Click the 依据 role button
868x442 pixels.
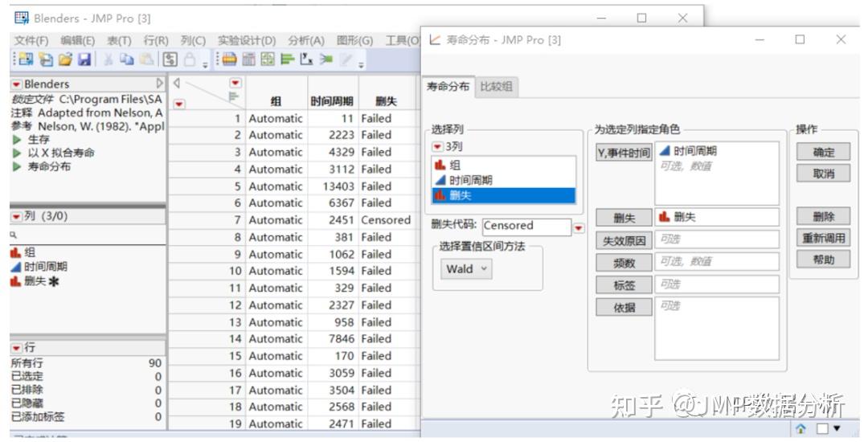(x=624, y=307)
